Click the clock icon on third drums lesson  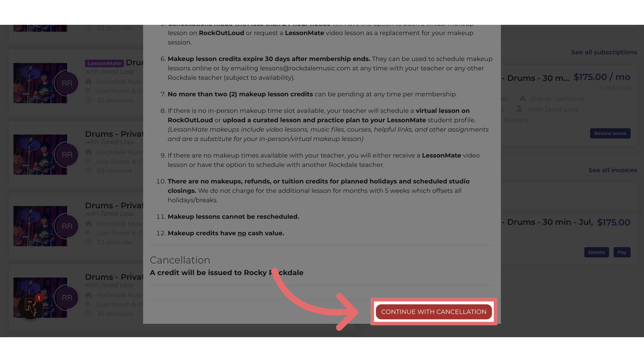click(x=88, y=242)
